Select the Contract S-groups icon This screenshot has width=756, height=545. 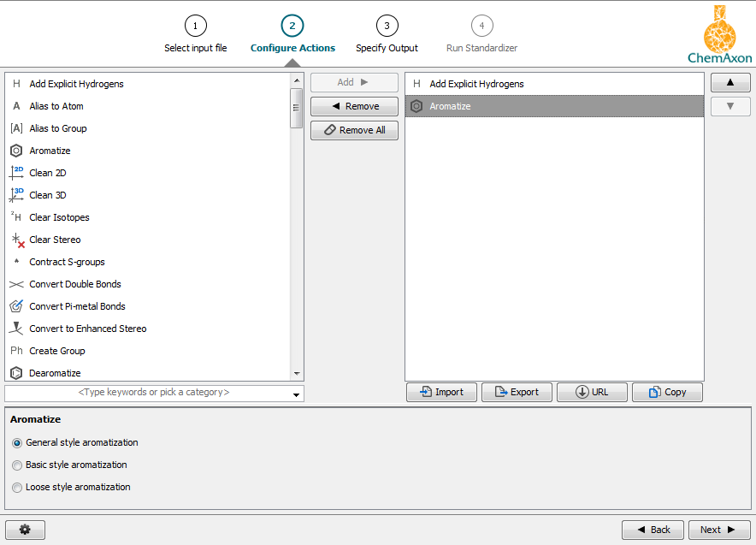pyautogui.click(x=15, y=262)
